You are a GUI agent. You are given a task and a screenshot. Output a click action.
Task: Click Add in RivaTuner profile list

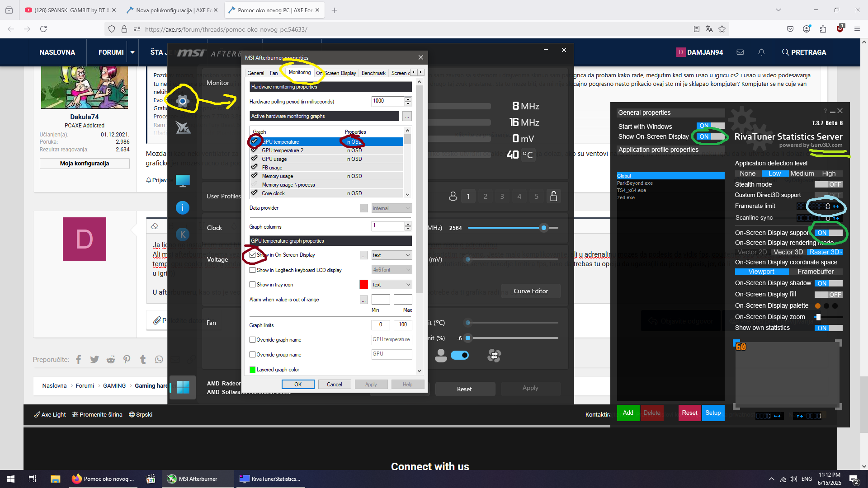coord(628,413)
